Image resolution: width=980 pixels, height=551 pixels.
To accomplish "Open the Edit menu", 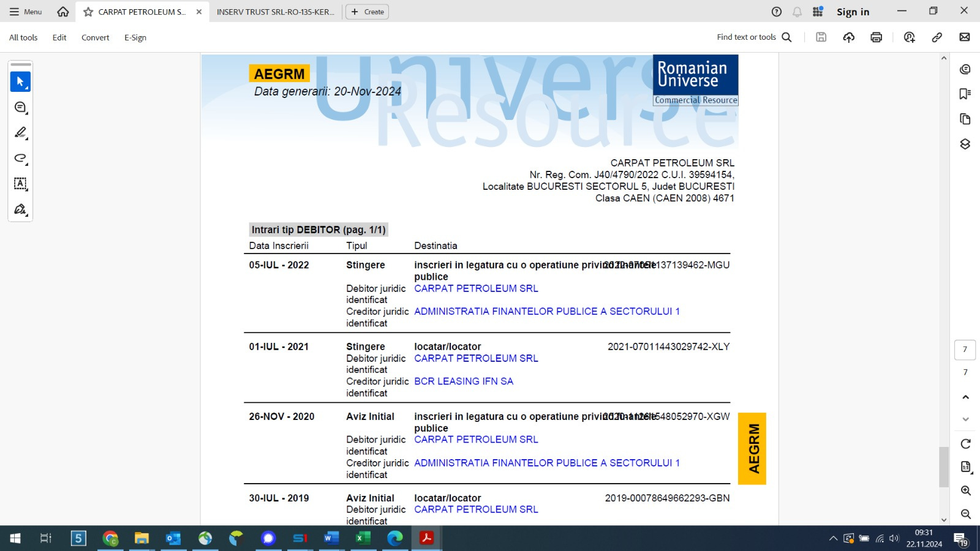I will [x=59, y=37].
